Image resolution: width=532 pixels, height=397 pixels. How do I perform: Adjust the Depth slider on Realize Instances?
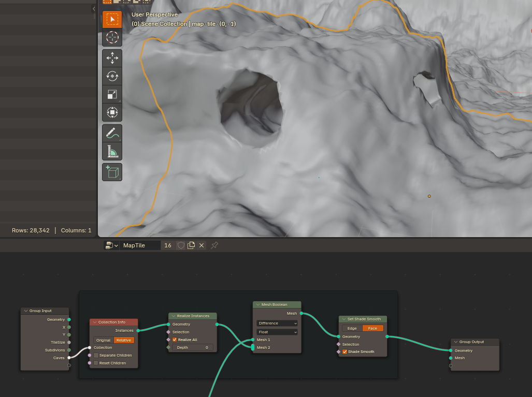tap(192, 347)
